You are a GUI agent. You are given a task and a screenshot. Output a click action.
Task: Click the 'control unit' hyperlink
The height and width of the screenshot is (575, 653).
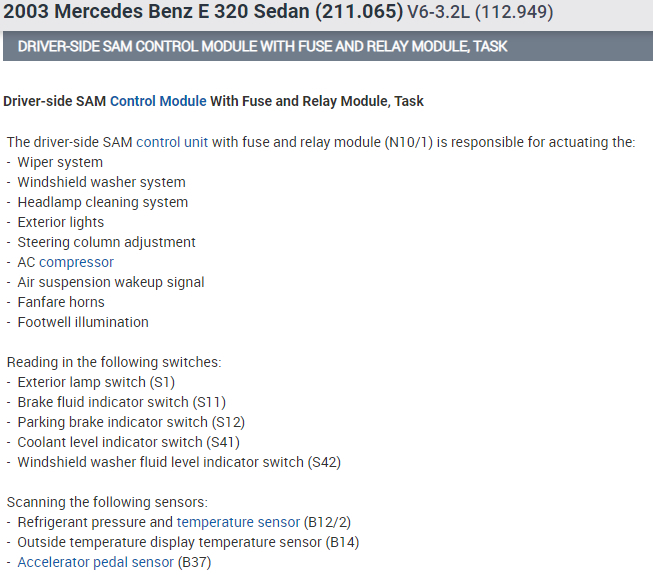pyautogui.click(x=172, y=142)
